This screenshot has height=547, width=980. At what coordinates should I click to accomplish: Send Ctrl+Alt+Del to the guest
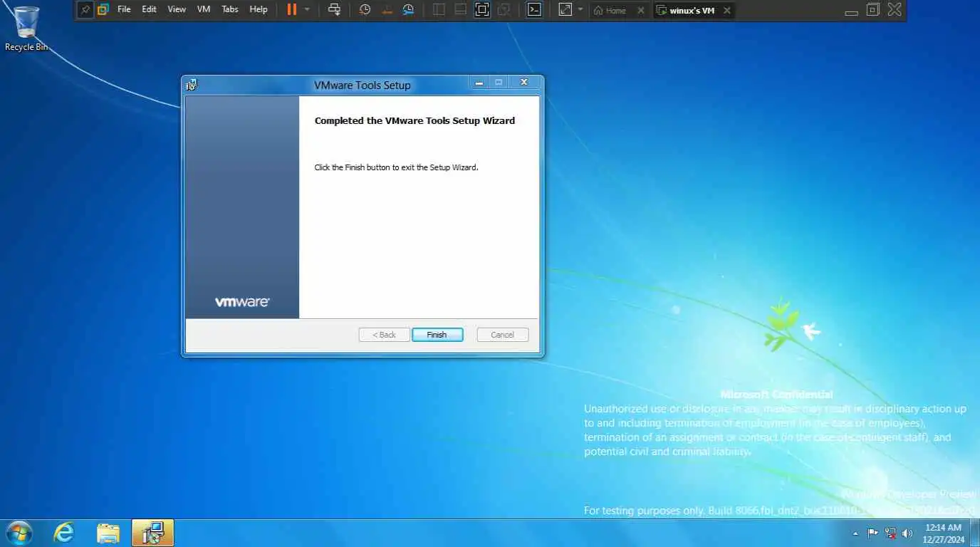coord(334,10)
